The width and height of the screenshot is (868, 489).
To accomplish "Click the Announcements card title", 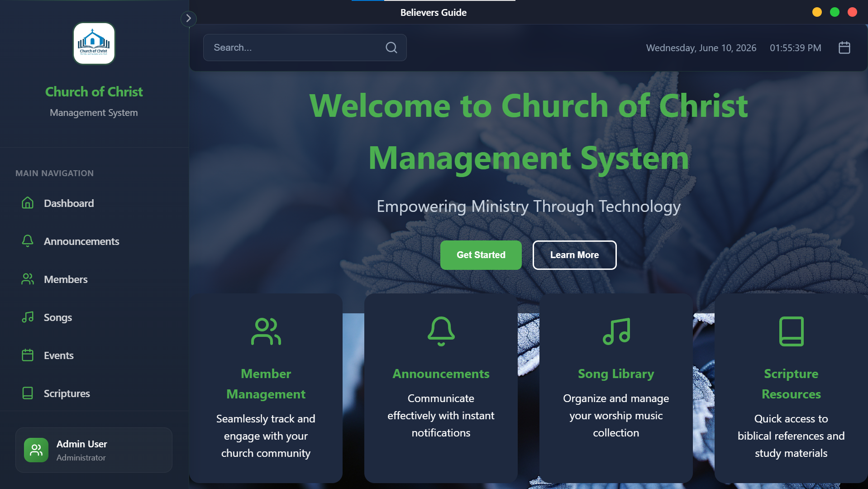I will [x=441, y=374].
